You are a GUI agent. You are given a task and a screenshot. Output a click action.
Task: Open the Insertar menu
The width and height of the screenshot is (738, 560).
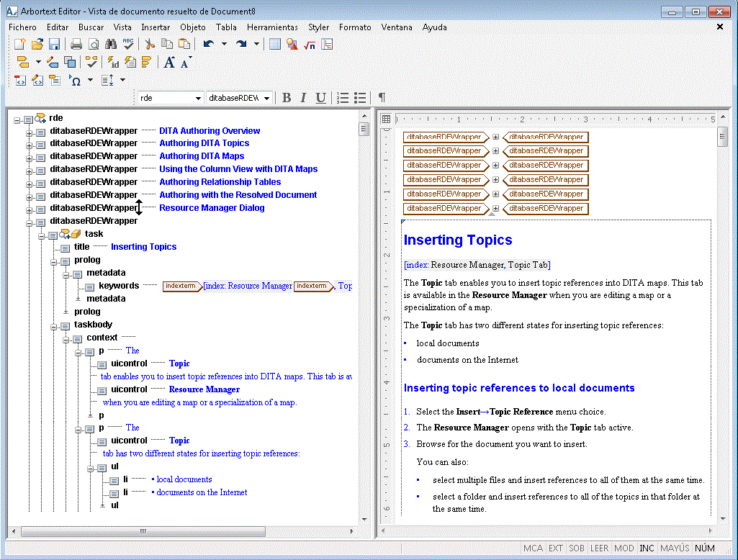tap(156, 27)
